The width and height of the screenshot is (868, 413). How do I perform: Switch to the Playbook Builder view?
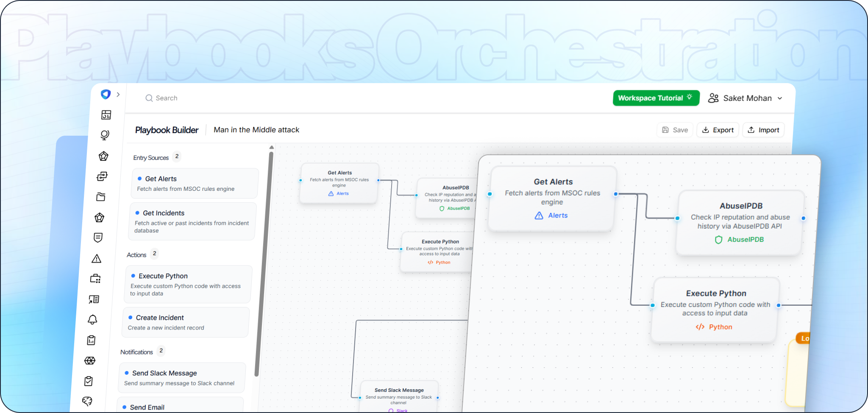tap(167, 130)
